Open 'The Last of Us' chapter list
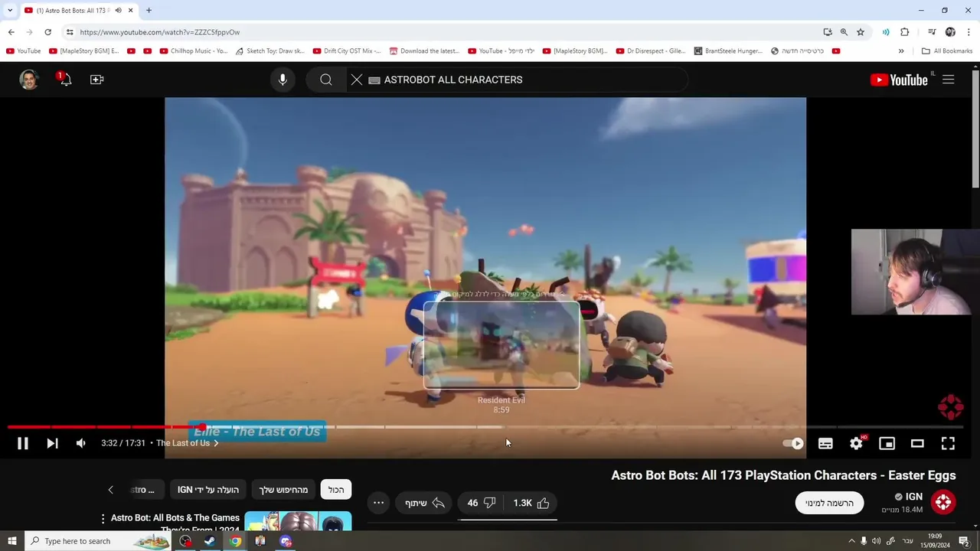 [x=188, y=443]
